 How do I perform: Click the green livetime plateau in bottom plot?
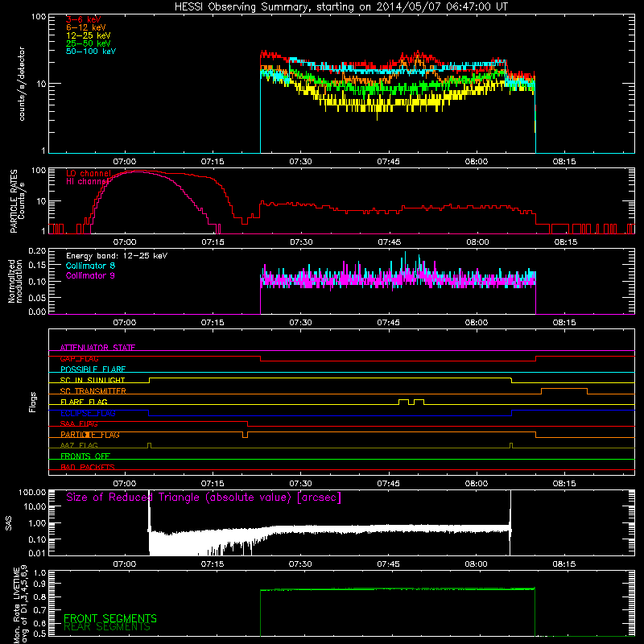[x=398, y=589]
